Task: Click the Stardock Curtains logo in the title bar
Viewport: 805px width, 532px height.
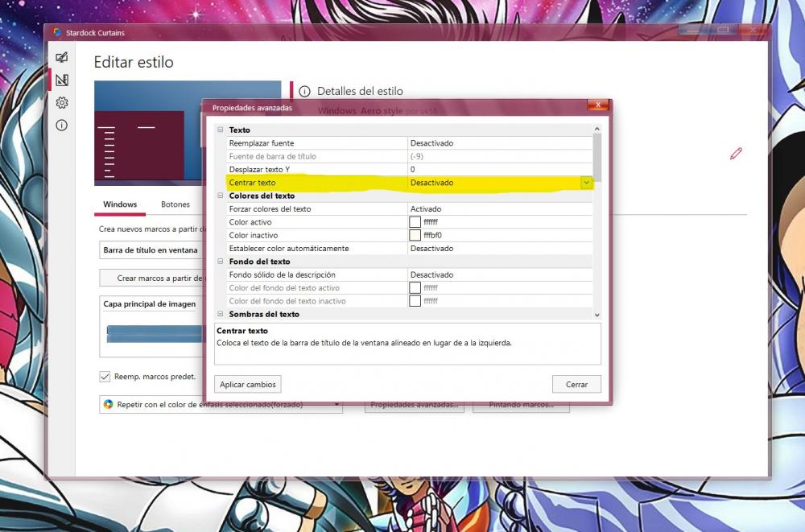Action: coord(57,32)
